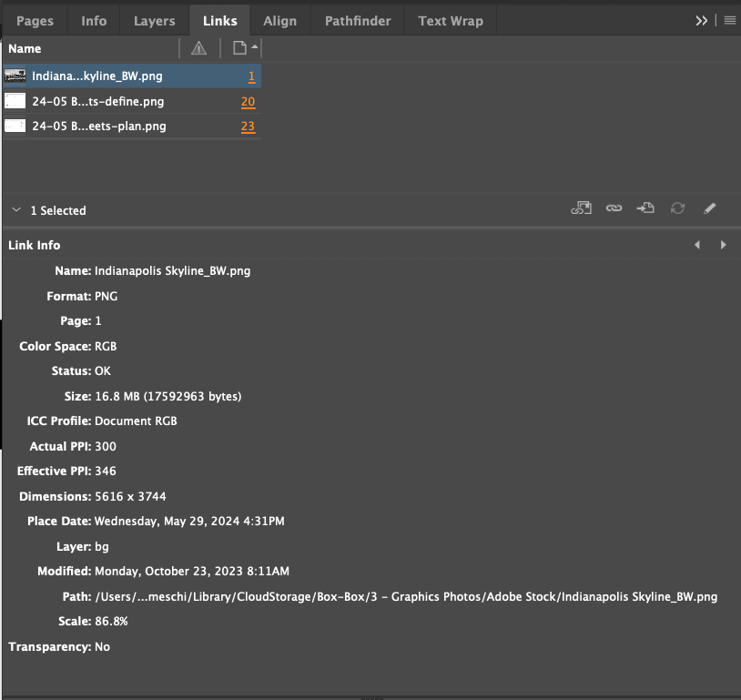This screenshot has height=700, width=741.
Task: Show the previous link info arrow
Action: pyautogui.click(x=697, y=245)
